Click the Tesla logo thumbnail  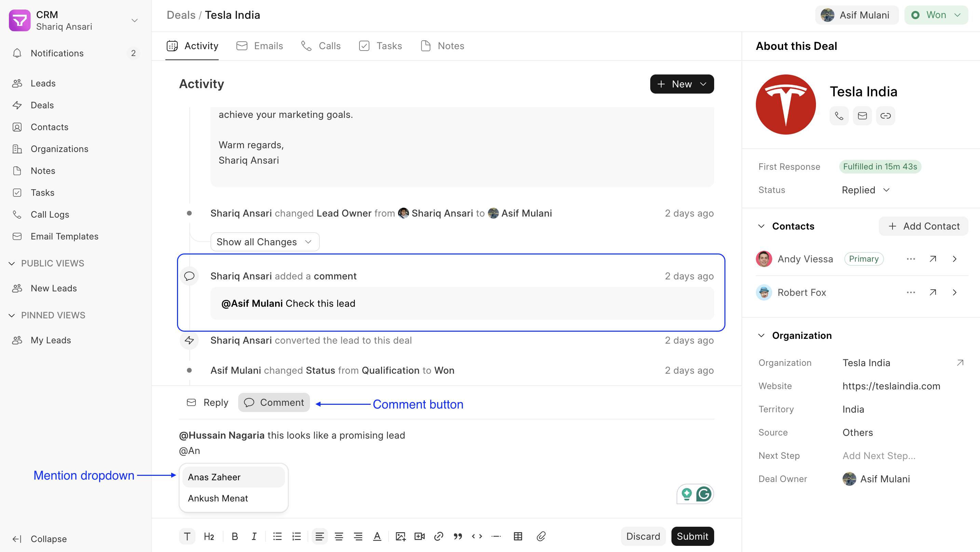coord(786,104)
